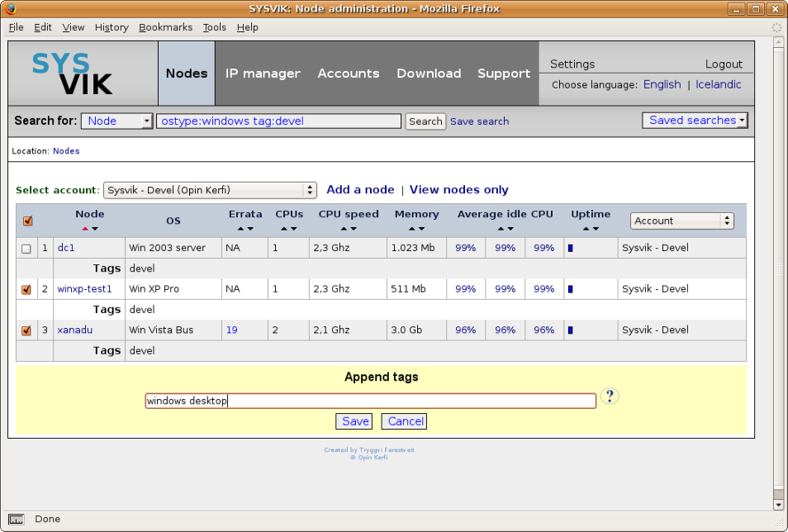The image size is (788, 532).
Task: Click winxp-test1 uptime blue bar
Action: (571, 289)
